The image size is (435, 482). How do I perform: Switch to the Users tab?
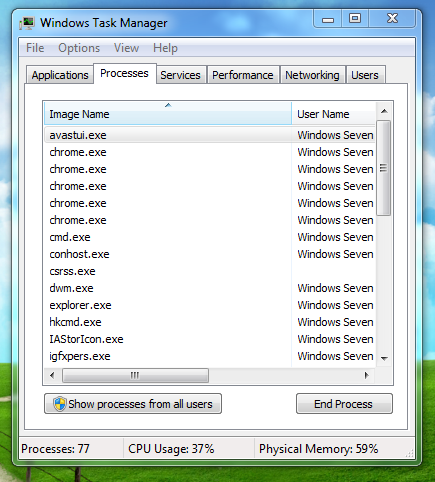(365, 75)
